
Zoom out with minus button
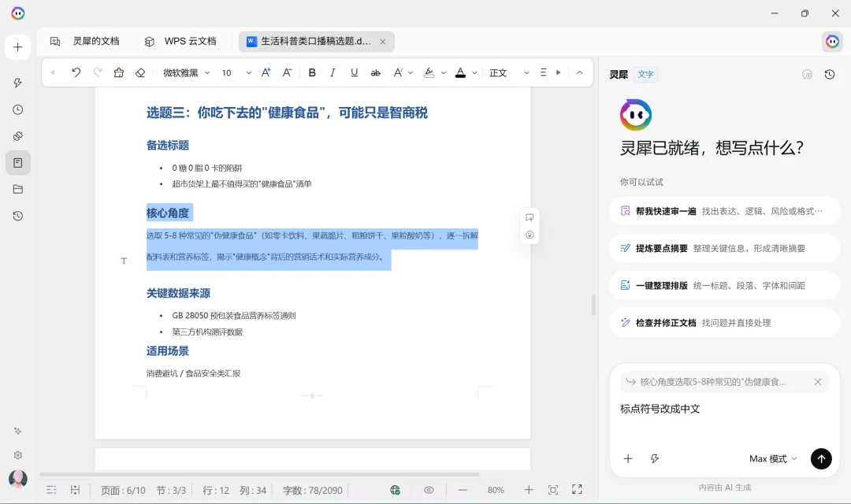(x=463, y=490)
